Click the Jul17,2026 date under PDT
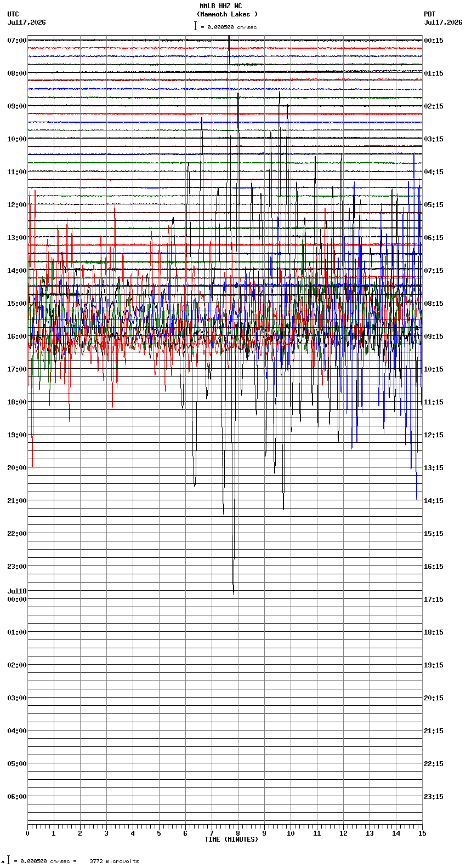The height and width of the screenshot is (868, 466). 443,22
